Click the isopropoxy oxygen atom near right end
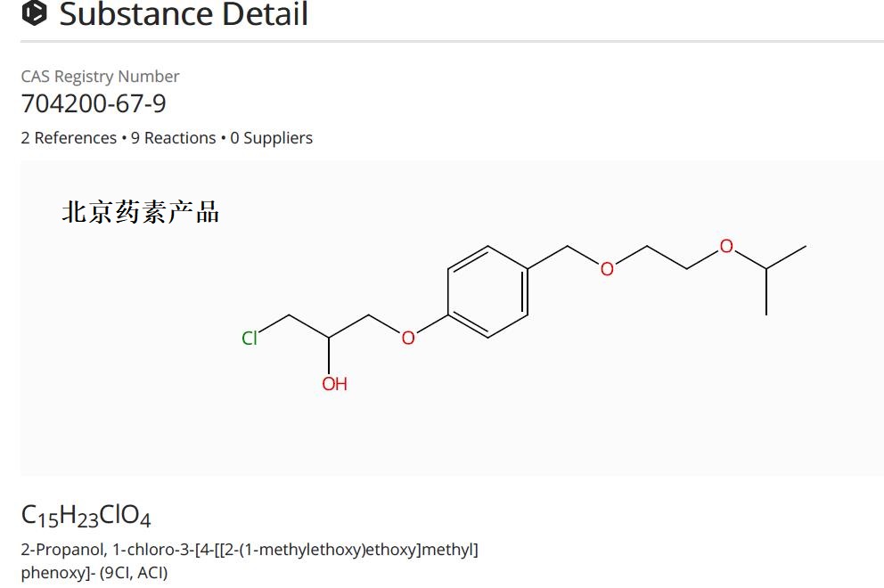Image resolution: width=884 pixels, height=588 pixels. tap(726, 247)
